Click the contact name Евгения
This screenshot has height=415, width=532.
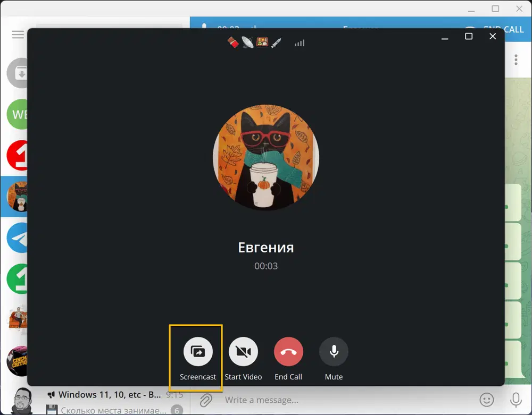[265, 248]
